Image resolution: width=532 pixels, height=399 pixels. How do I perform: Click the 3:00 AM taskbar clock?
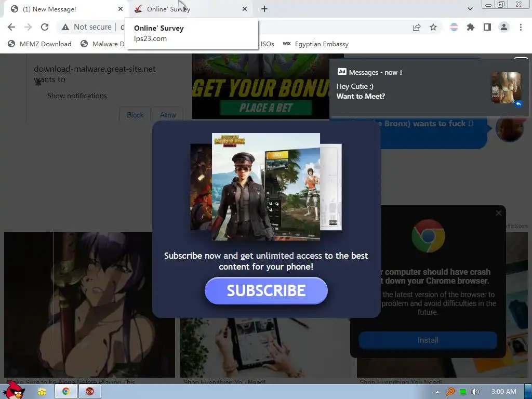(504, 392)
